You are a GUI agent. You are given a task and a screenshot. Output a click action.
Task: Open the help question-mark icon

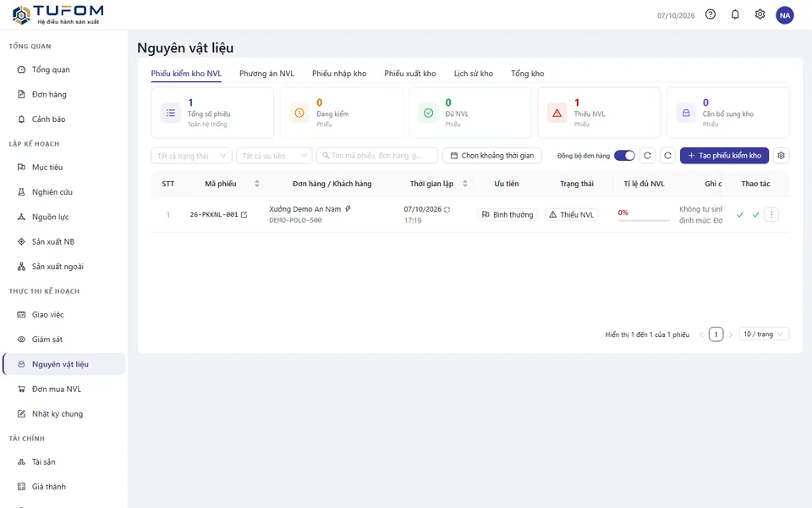(710, 14)
